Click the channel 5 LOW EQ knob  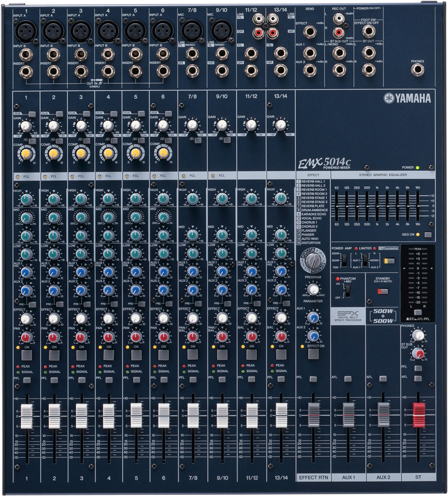click(x=136, y=254)
